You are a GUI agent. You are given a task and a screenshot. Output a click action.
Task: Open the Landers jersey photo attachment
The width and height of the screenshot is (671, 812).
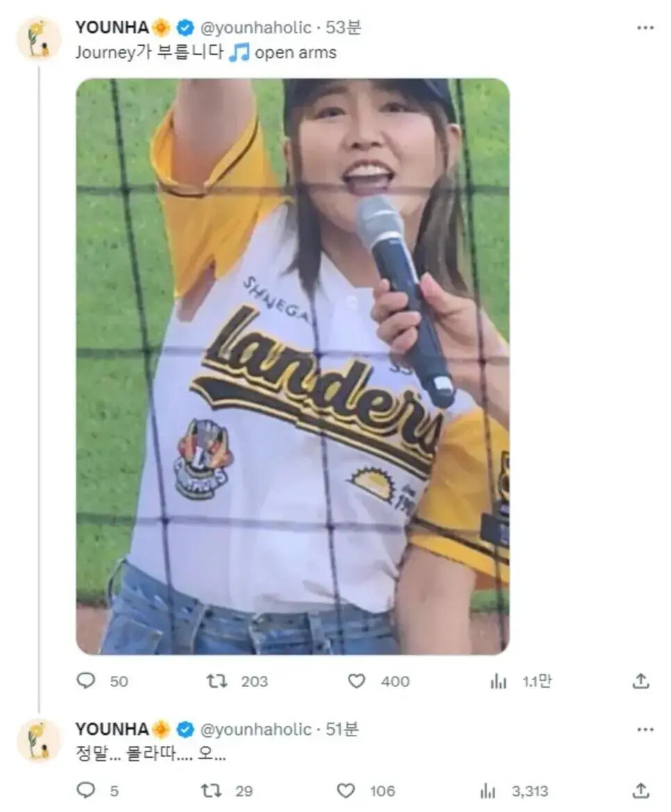pos(292,366)
